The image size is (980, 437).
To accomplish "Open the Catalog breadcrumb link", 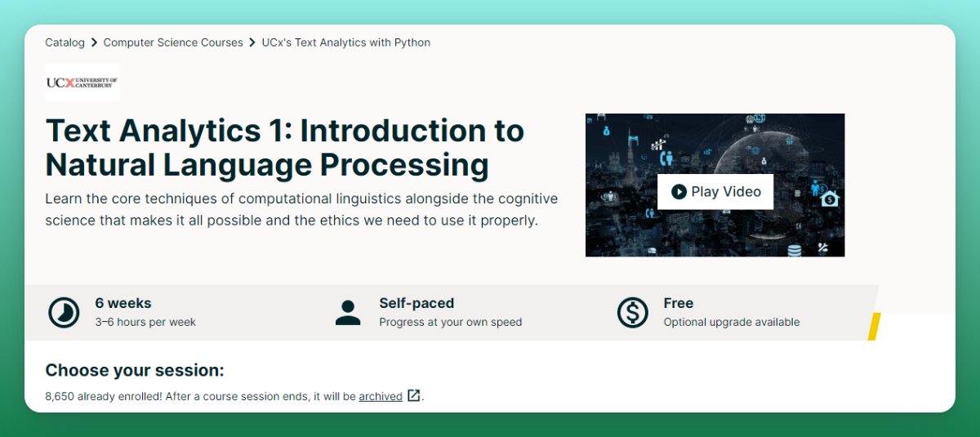I will tap(65, 42).
